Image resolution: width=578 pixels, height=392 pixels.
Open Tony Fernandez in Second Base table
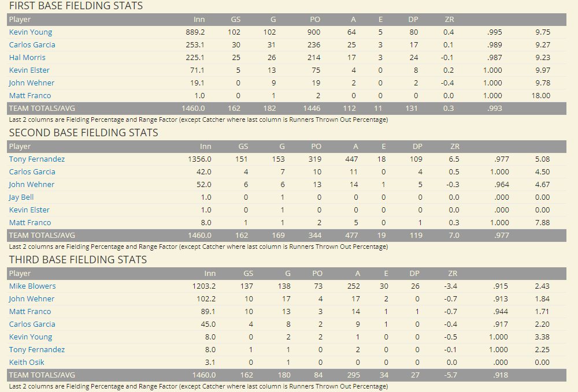(x=37, y=159)
